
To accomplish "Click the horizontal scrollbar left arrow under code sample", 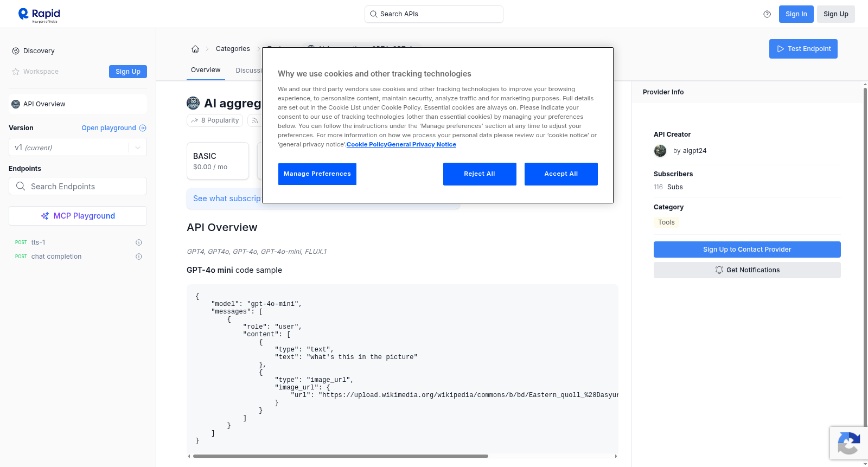I will pyautogui.click(x=189, y=456).
